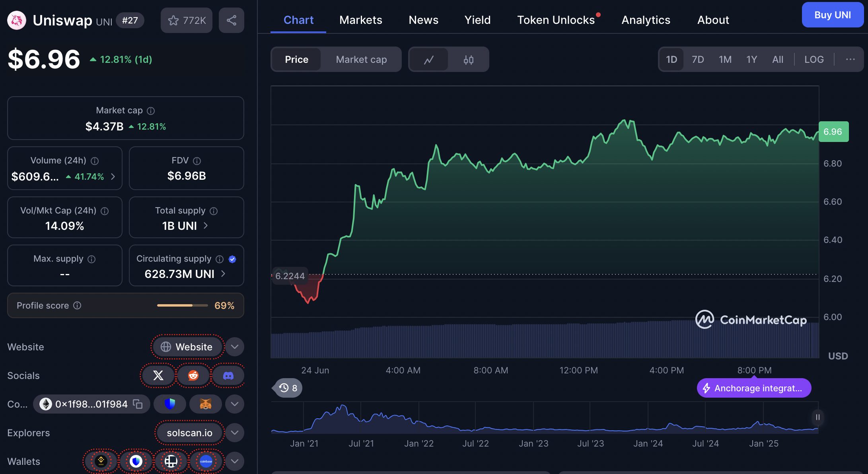868x474 pixels.
Task: Open the Uniswap Website link button
Action: point(187,347)
